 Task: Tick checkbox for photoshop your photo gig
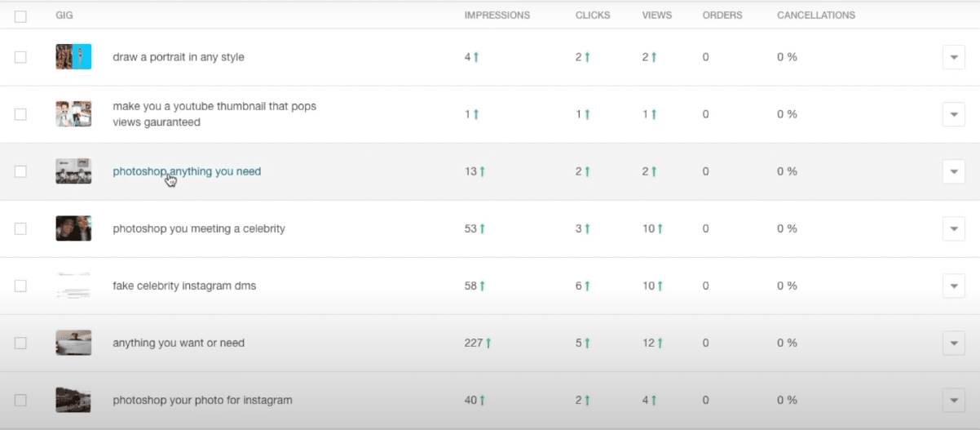point(20,400)
